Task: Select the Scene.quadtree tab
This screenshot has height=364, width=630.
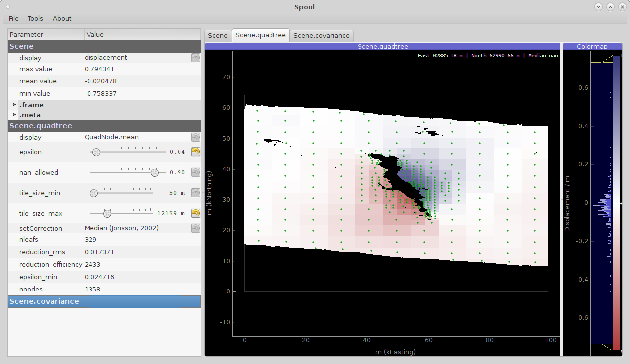Action: [x=261, y=35]
